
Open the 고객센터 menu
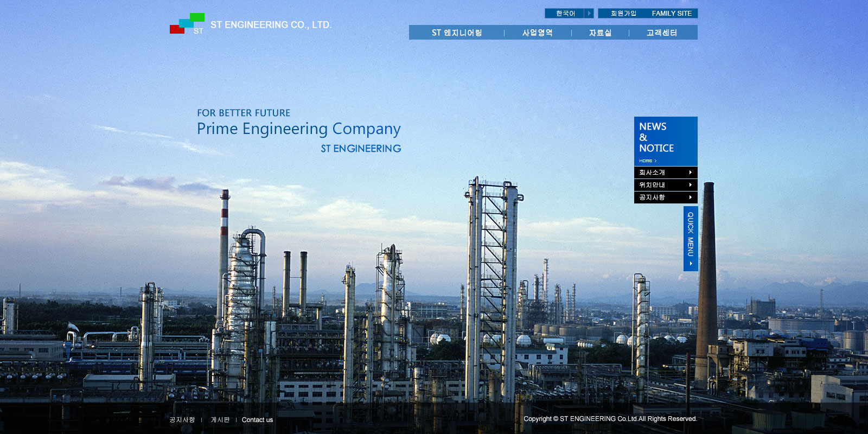tap(662, 33)
